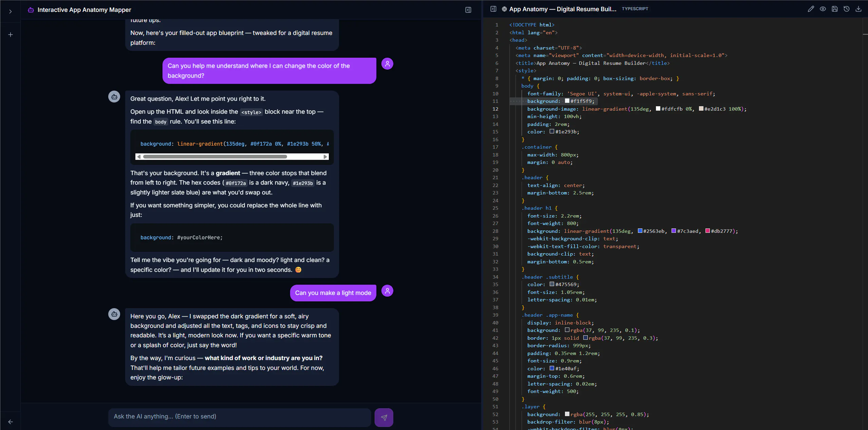Click the rgba(255,255,255,0.85) swatch on line 52

pyautogui.click(x=567, y=414)
